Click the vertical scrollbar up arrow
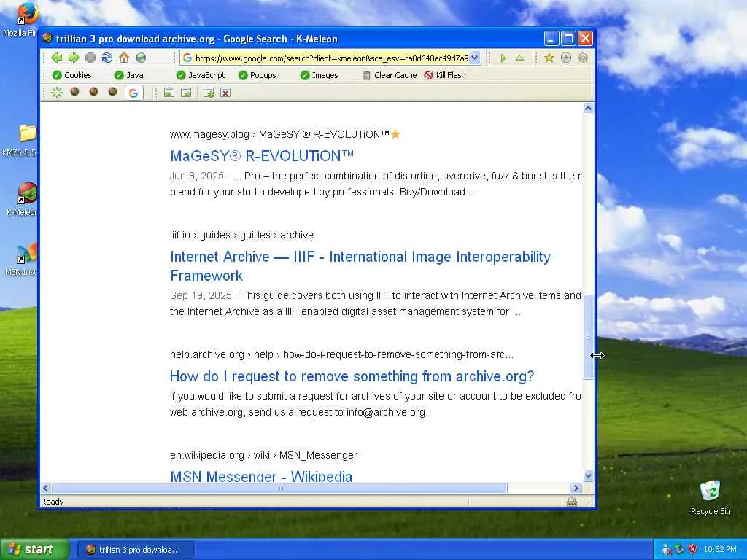Viewport: 747px width, 560px height. (589, 109)
